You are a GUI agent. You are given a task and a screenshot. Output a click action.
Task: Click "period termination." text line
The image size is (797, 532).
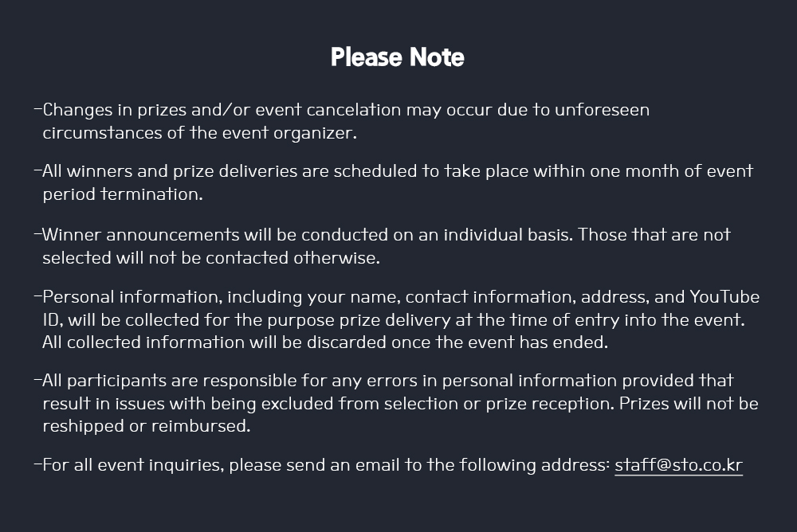pyautogui.click(x=123, y=194)
